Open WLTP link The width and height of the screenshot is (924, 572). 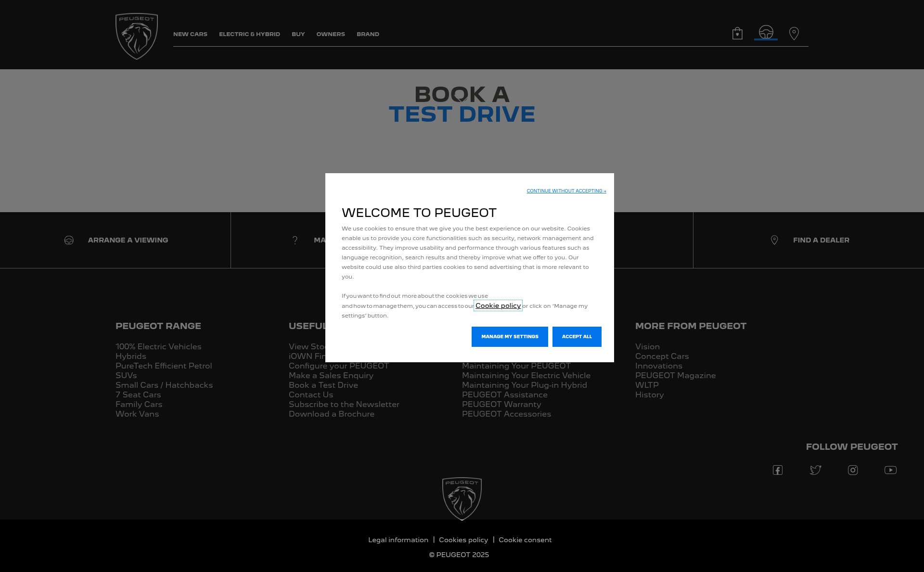click(647, 385)
